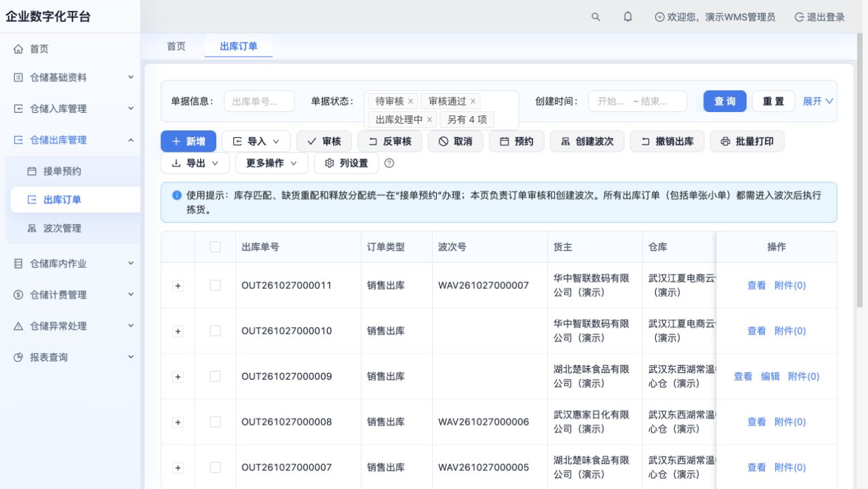
Task: Remove the 审核通过 status tag
Action: [473, 101]
